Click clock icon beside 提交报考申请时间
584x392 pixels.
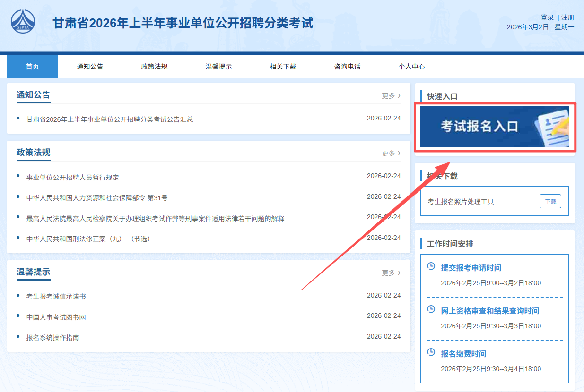(x=431, y=266)
